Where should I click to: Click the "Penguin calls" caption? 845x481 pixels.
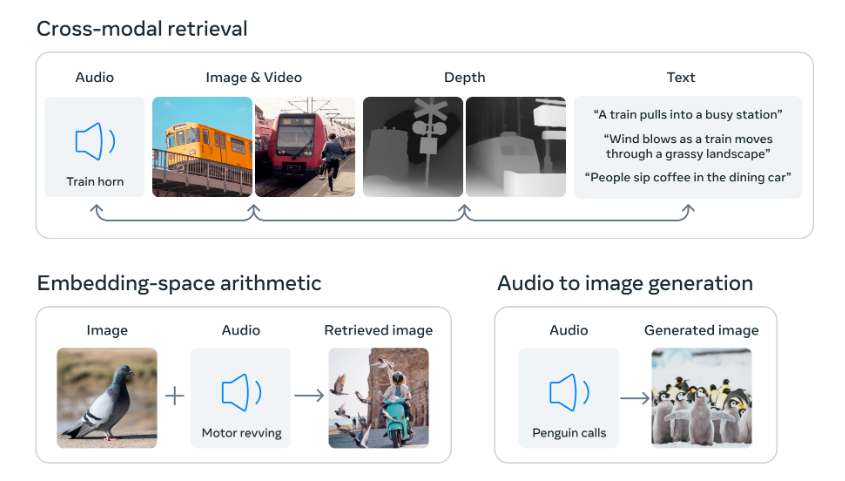click(x=569, y=433)
